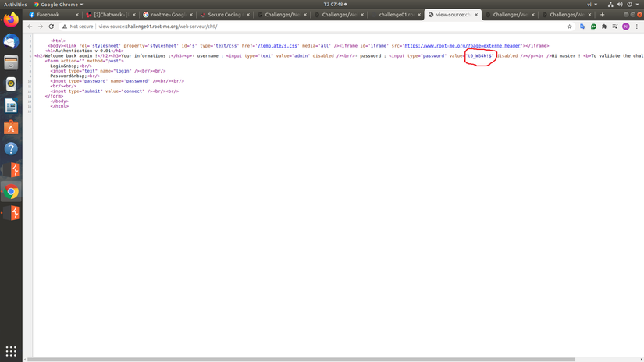Open the upper orange lightning-bolt app icon in the dock
Screen dimensions: 644x362
11,170
